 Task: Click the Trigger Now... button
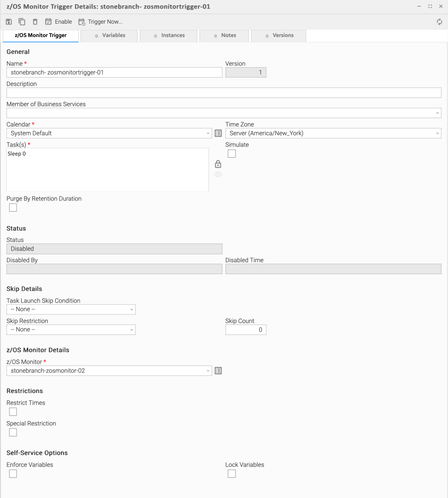(x=100, y=22)
